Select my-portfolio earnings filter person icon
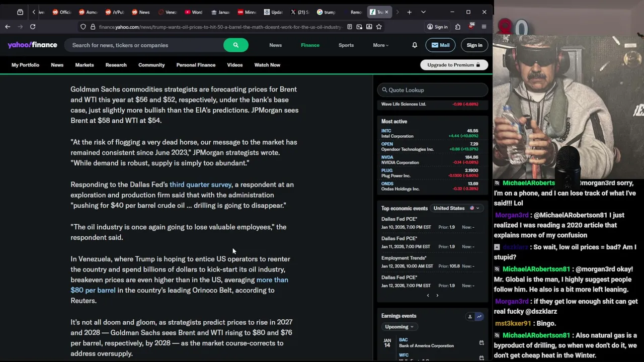 click(x=470, y=316)
